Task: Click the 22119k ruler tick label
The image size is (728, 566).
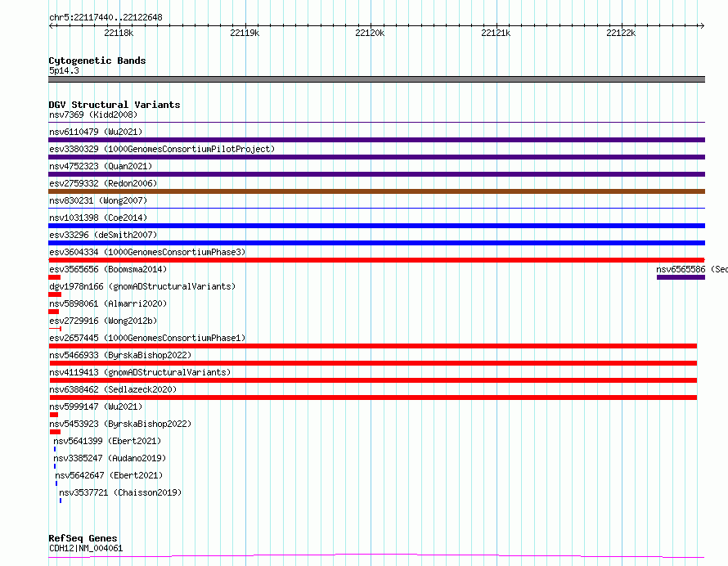Action: 245,33
